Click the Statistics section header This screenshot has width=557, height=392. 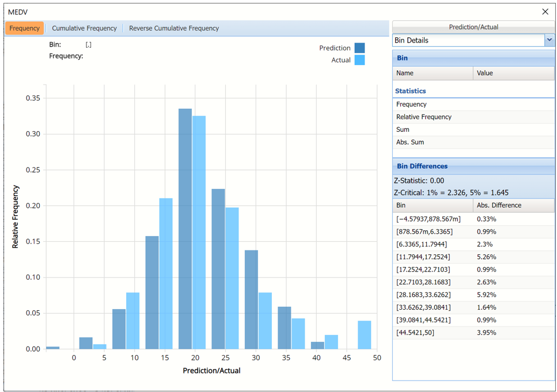pos(411,91)
